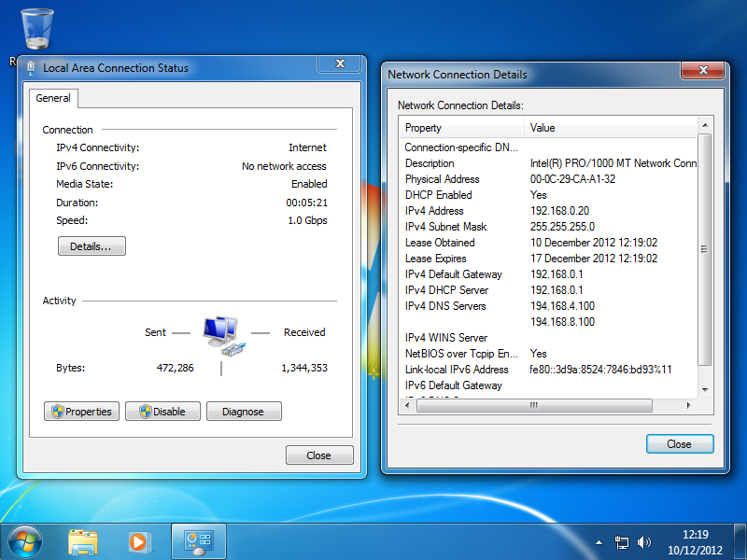The image size is (747, 560).
Task: Click the Property column header
Action: tap(461, 128)
